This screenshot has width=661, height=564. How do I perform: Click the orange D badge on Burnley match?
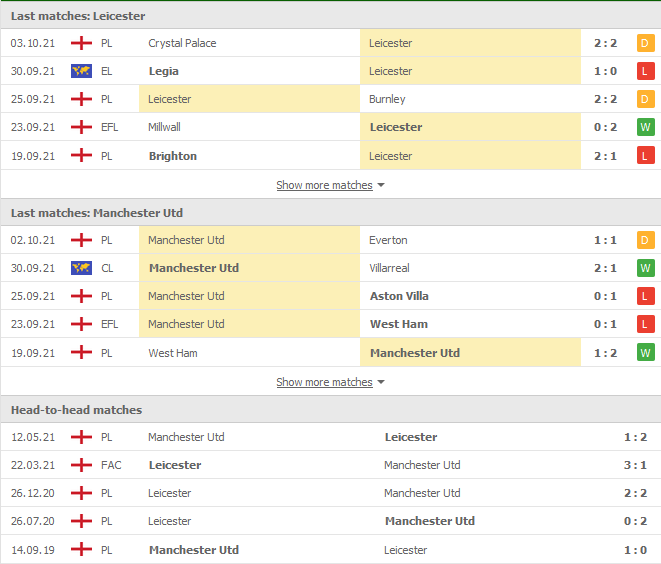(x=645, y=99)
